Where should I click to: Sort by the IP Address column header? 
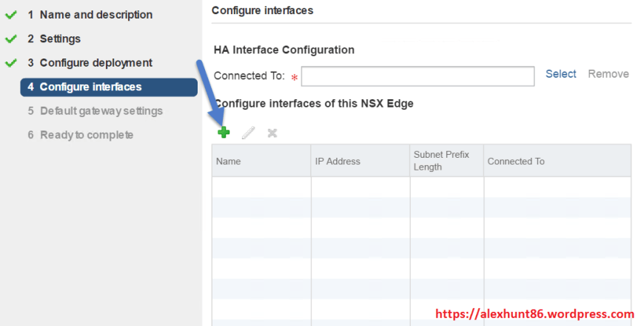tap(360, 161)
